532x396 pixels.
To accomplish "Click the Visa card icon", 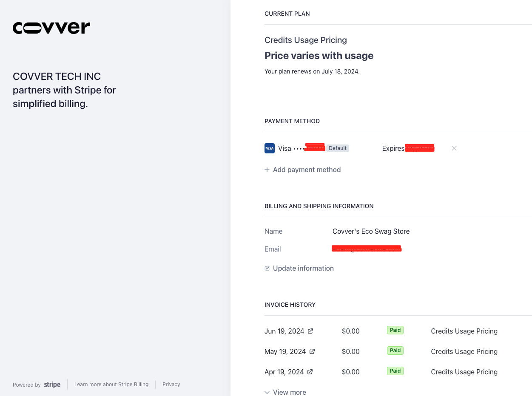I will (x=270, y=148).
